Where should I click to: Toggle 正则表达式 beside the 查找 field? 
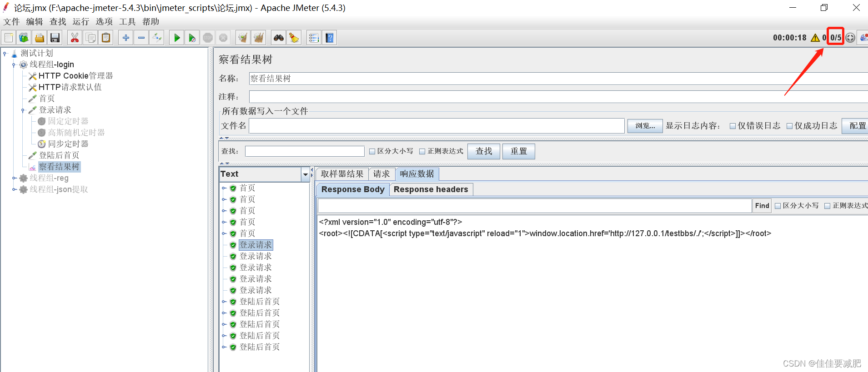(x=422, y=151)
